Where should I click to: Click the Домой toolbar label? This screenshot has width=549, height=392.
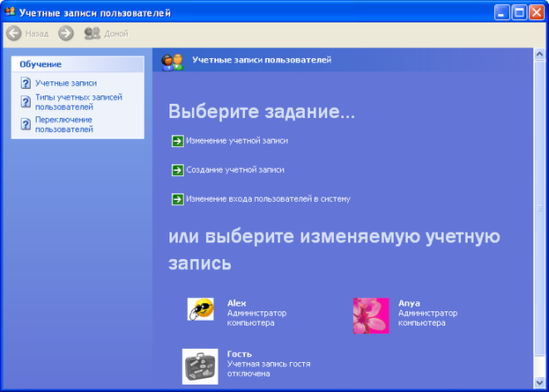(x=116, y=34)
